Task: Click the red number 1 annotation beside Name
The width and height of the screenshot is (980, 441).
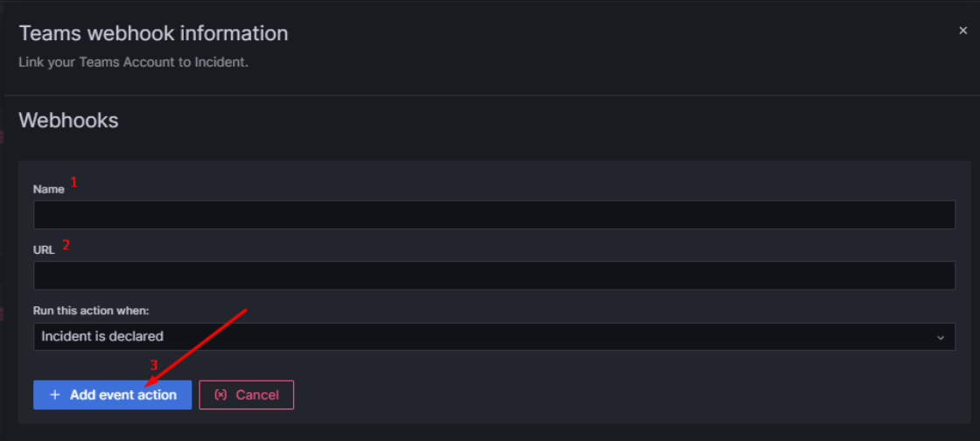Action: 74,183
